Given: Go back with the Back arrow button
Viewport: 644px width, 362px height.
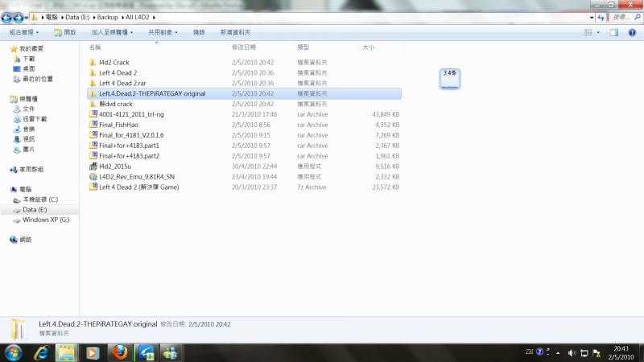Looking at the screenshot, I should [6, 18].
